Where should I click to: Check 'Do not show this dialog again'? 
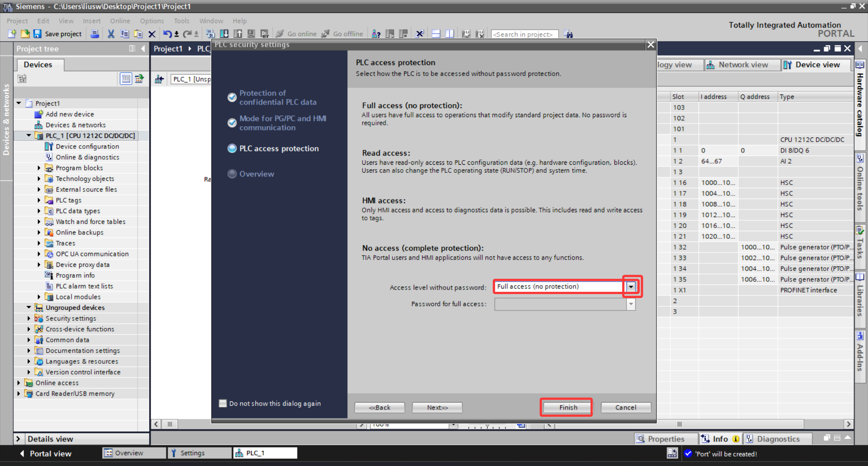pyautogui.click(x=223, y=403)
